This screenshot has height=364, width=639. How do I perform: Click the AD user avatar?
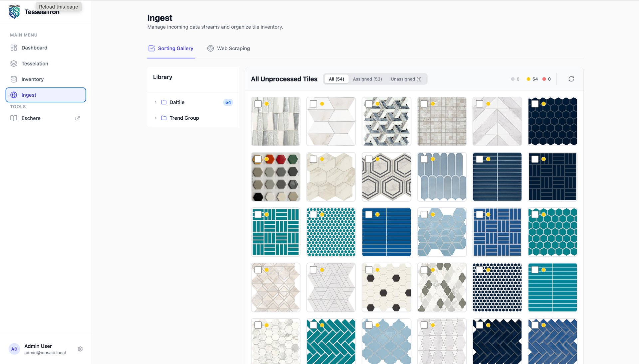click(14, 349)
